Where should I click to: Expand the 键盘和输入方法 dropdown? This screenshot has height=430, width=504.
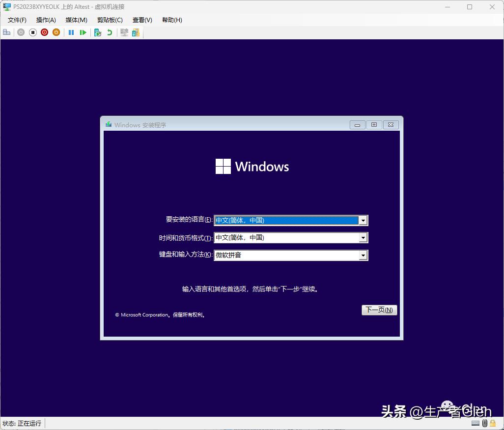(363, 256)
